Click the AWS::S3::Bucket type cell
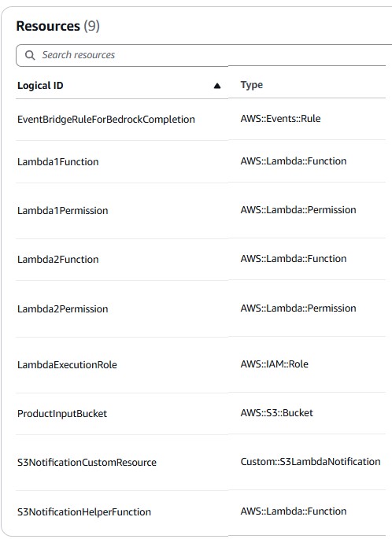The width and height of the screenshot is (392, 539). point(276,413)
